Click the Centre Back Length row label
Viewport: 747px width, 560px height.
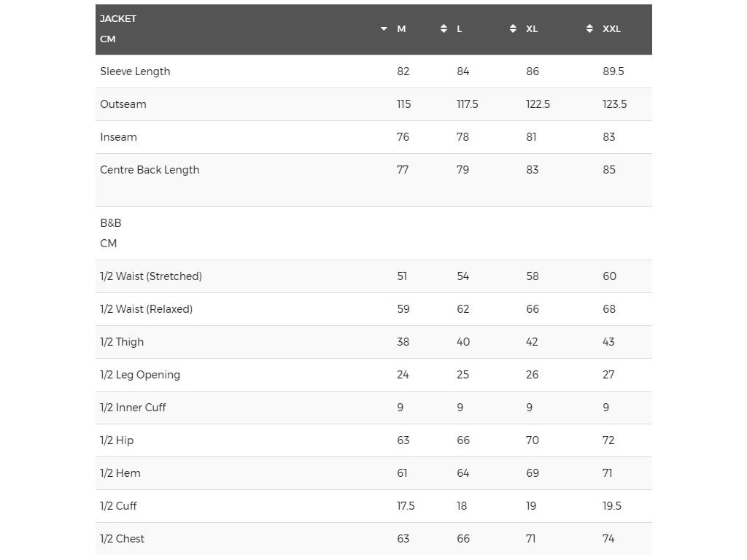(x=150, y=170)
